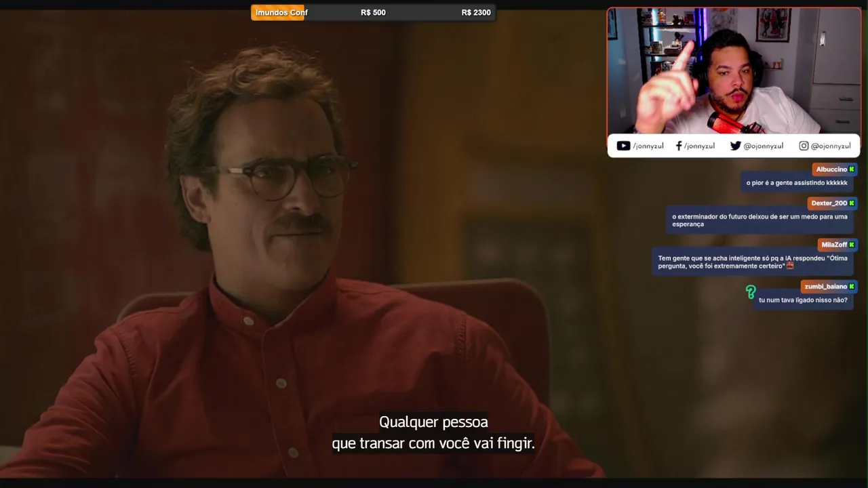Click message 'o pior é a gente assistindo kkkkkk'
The image size is (868, 488).
pyautogui.click(x=797, y=183)
